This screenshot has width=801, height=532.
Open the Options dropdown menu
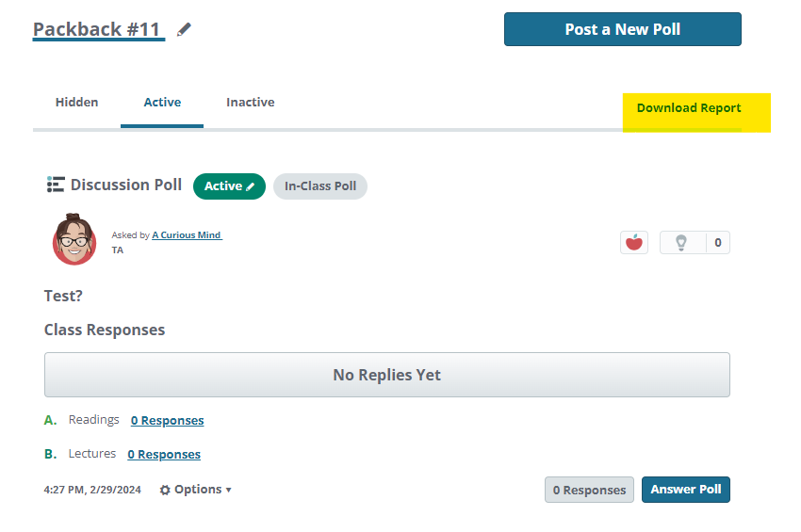(x=198, y=490)
